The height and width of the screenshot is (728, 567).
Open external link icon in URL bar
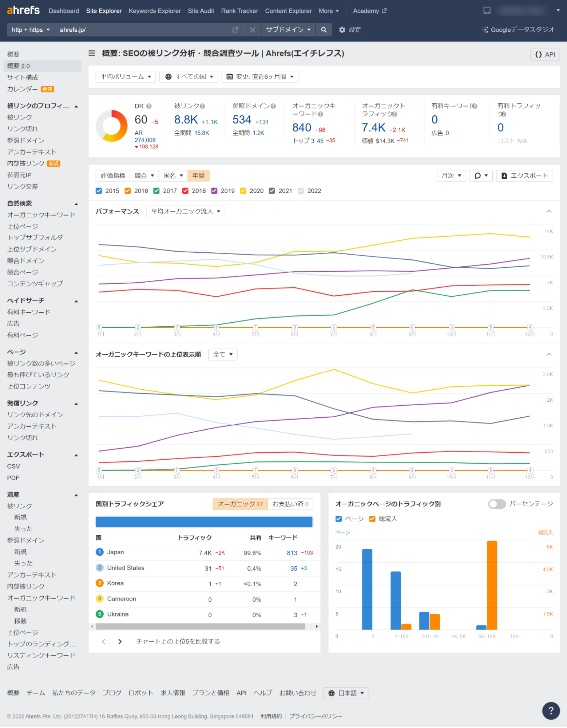click(x=235, y=30)
